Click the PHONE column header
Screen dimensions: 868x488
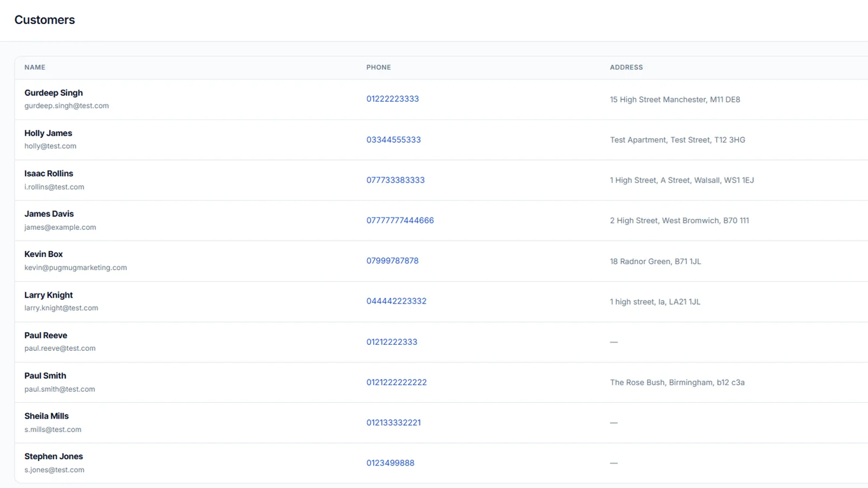tap(379, 67)
